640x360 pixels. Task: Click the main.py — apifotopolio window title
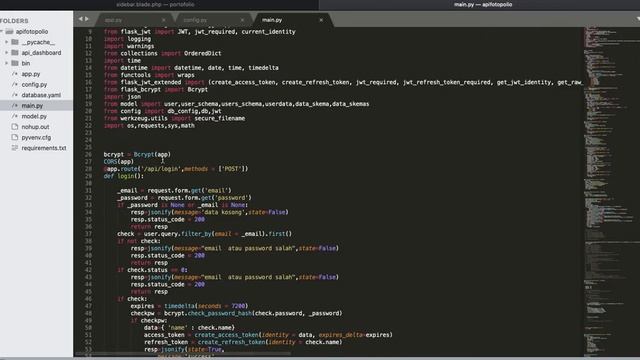[x=483, y=4]
